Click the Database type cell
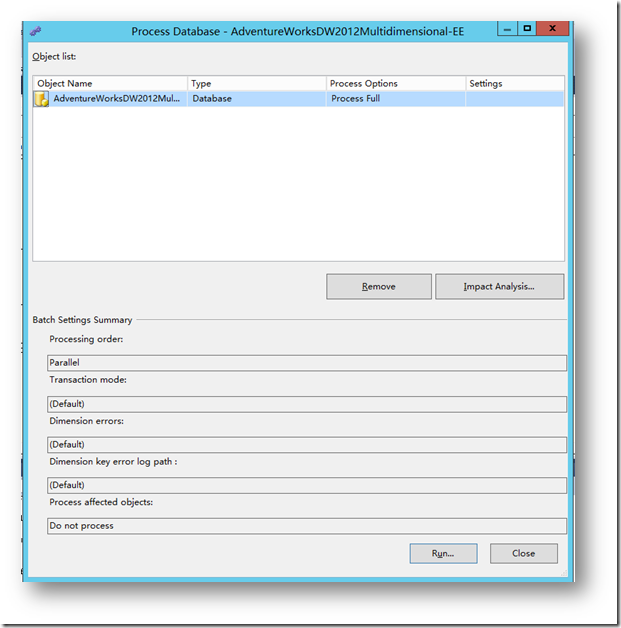 pos(257,99)
